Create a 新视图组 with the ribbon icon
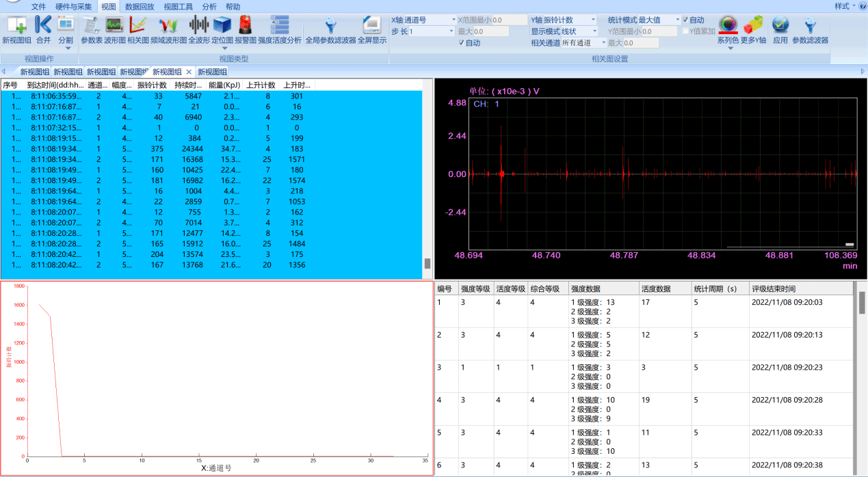 point(16,31)
